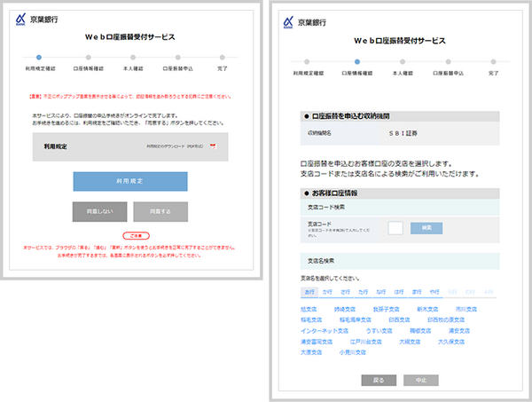Screen dimensions: 532x402
Task: Select the な行 tab
Action: [381, 292]
